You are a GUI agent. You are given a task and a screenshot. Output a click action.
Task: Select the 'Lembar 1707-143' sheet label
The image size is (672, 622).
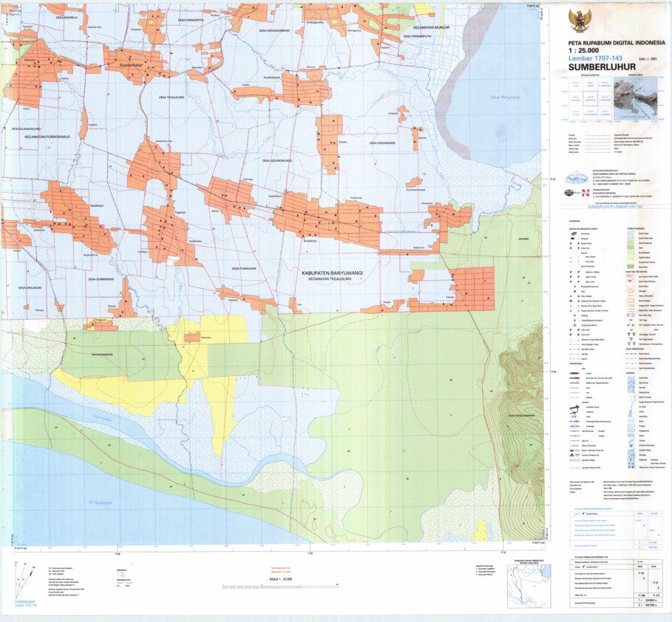pyautogui.click(x=597, y=59)
